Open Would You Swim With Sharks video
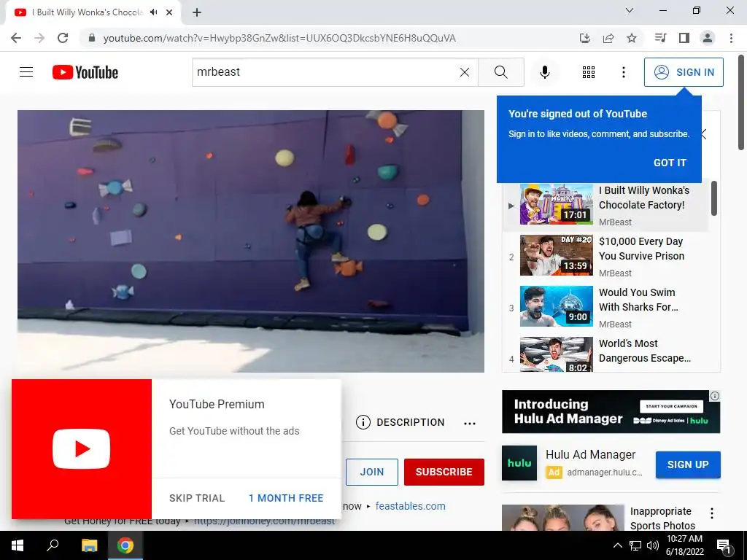Viewport: 747px width, 560px height. coord(605,307)
